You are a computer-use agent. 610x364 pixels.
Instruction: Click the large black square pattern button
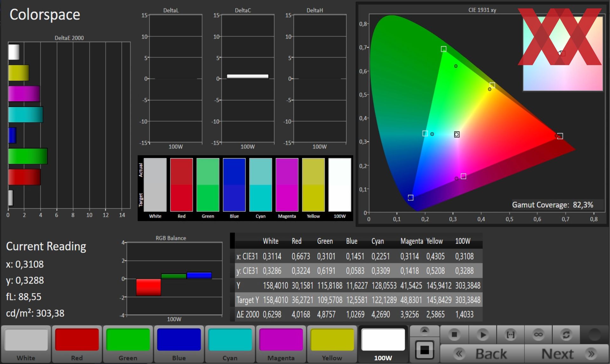tap(425, 350)
